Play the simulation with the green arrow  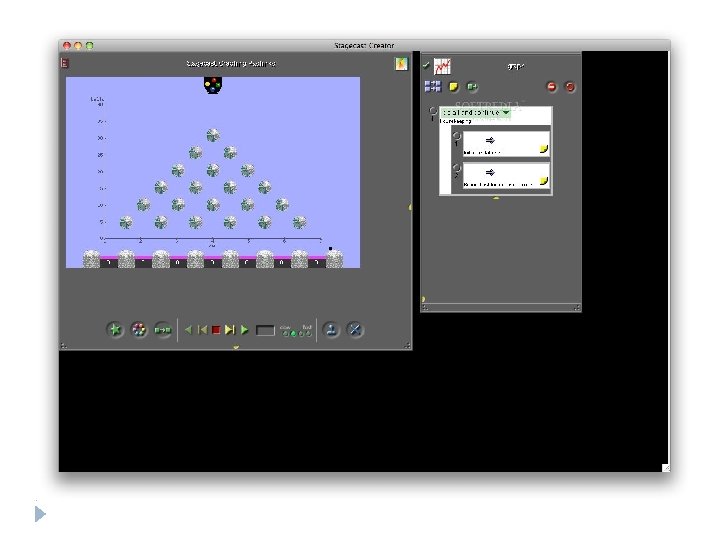(x=244, y=330)
